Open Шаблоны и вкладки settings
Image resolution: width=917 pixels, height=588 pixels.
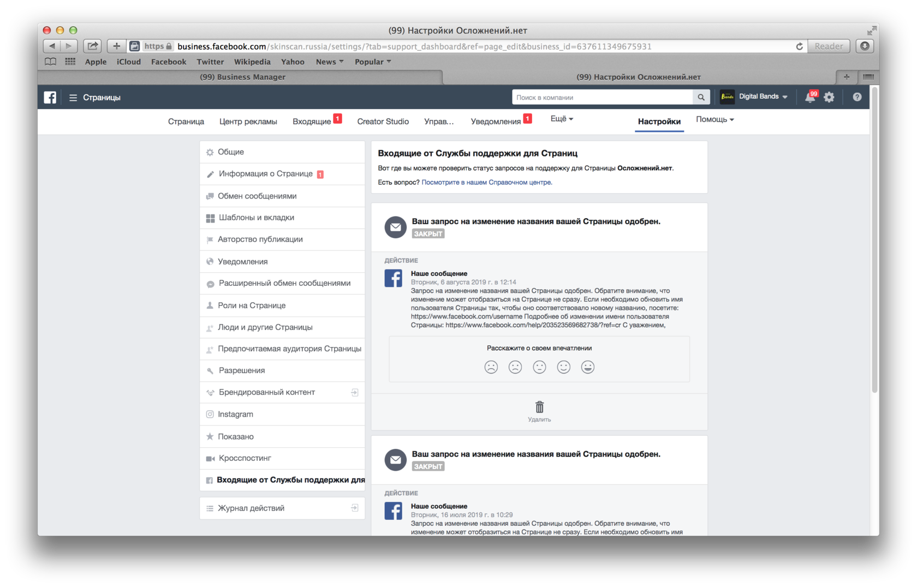coord(282,218)
